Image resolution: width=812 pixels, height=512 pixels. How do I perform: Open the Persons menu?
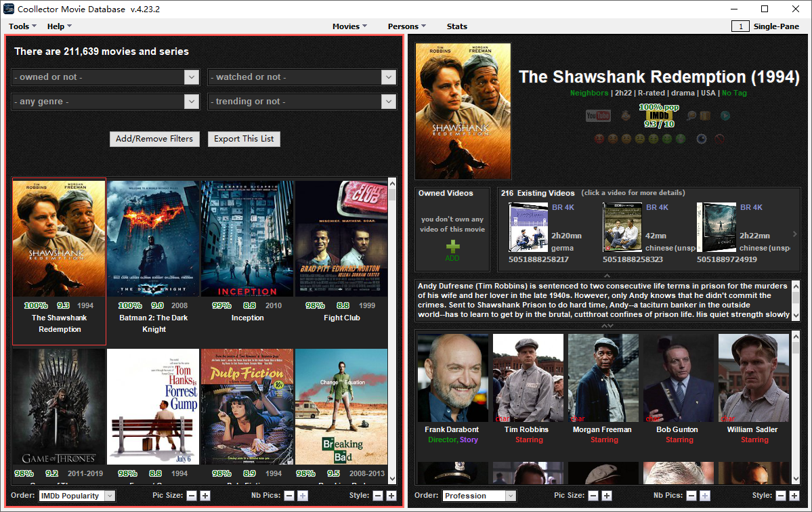406,26
